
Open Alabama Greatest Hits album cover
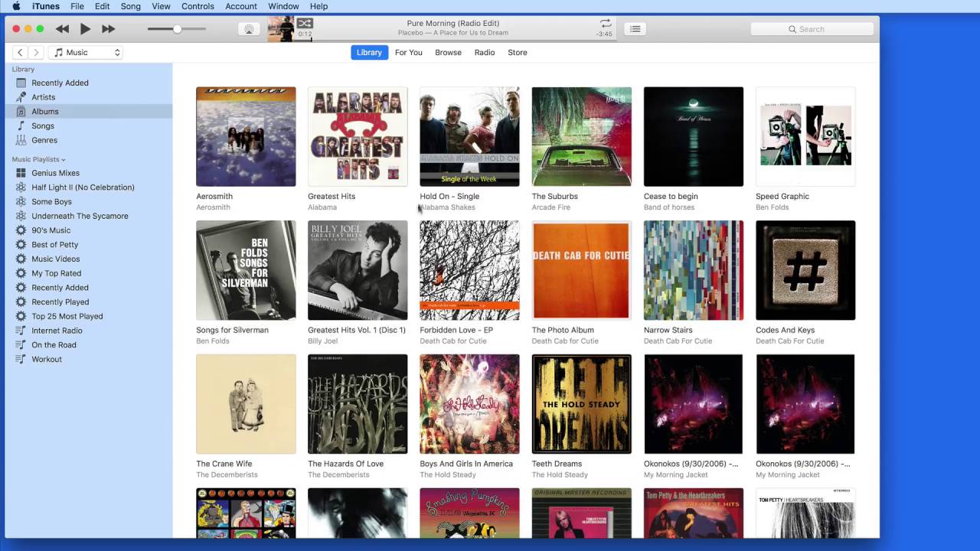point(358,136)
